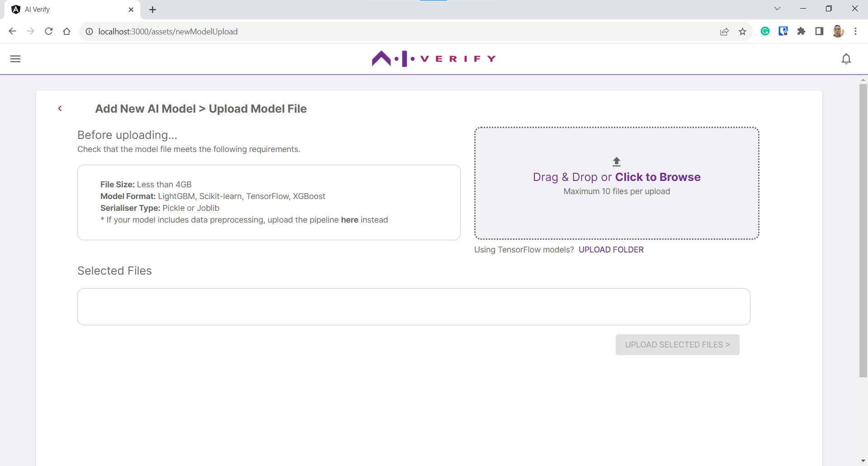Click the UPLOAD FOLDER link

click(611, 249)
